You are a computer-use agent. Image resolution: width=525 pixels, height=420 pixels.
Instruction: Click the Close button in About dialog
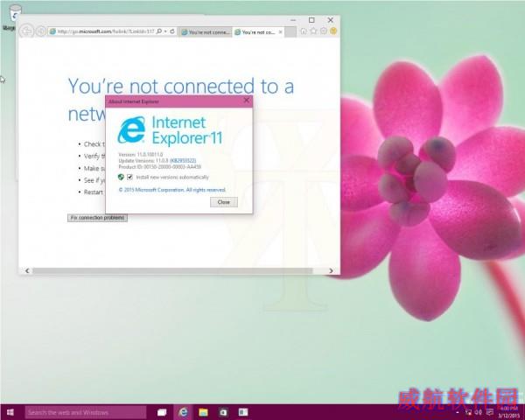224,202
